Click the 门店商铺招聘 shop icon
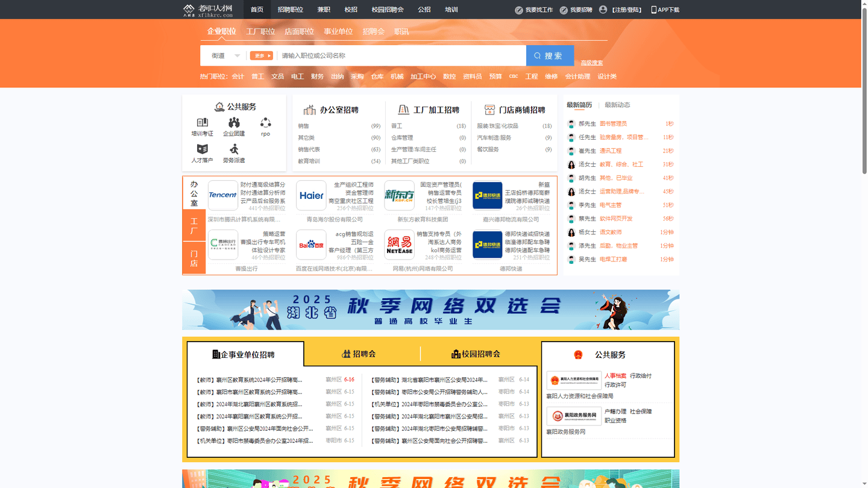Screen dimensions: 868x488 click(489, 110)
